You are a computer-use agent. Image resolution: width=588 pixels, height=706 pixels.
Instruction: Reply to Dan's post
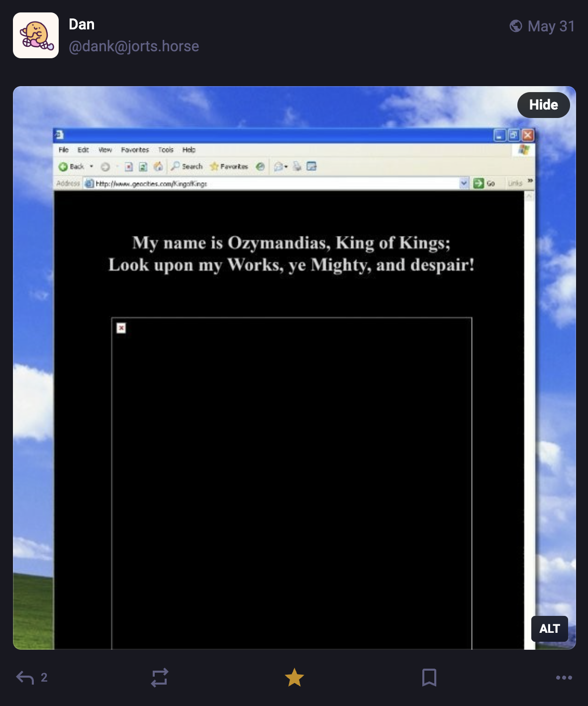(x=25, y=678)
